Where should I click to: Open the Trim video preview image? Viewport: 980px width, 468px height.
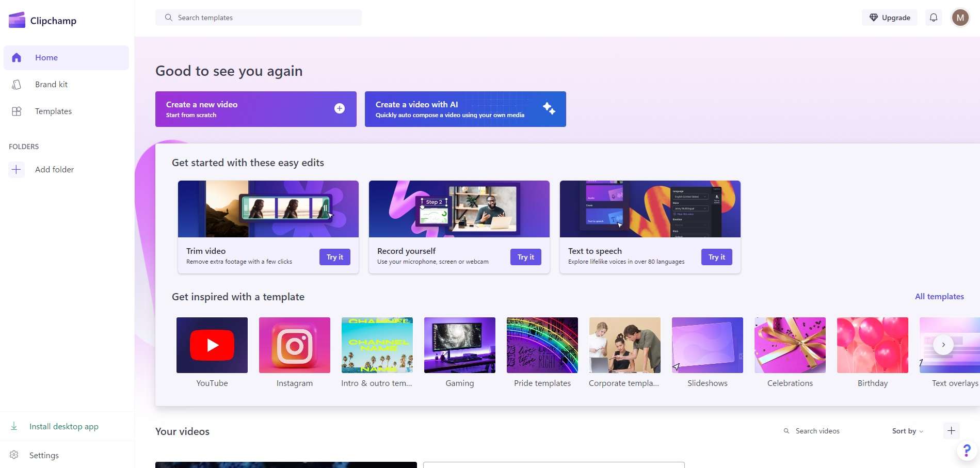click(268, 209)
